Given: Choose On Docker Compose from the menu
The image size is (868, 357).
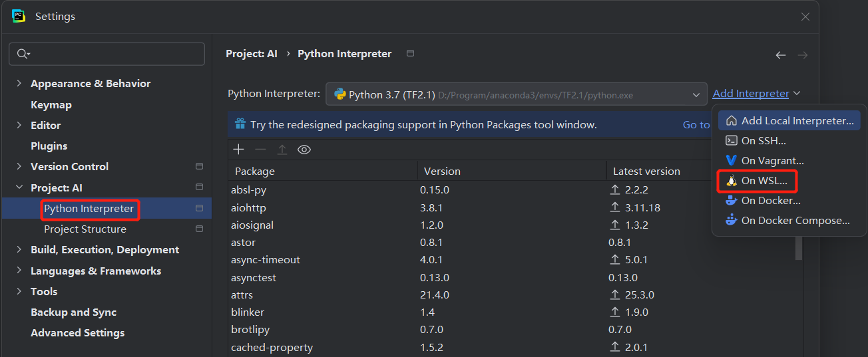Looking at the screenshot, I should pos(795,221).
